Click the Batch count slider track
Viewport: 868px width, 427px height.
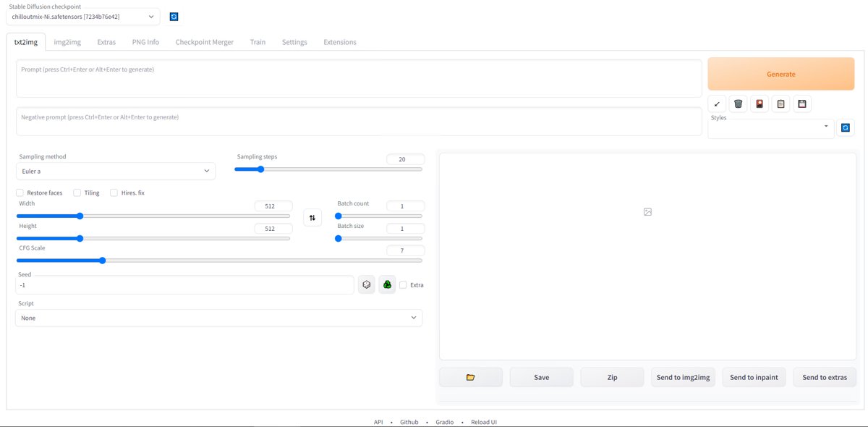(x=378, y=216)
